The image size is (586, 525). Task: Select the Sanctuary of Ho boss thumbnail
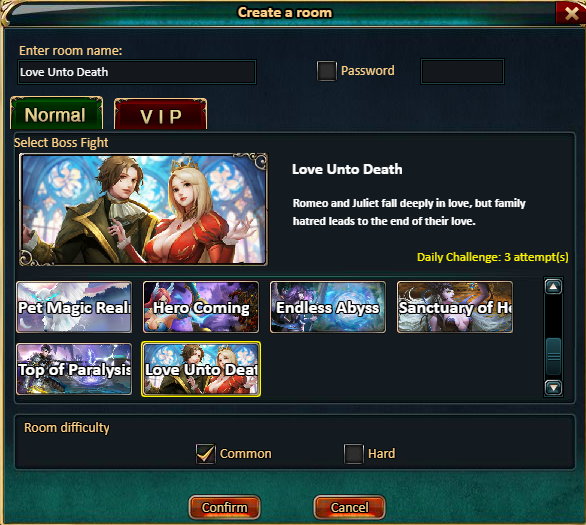455,307
